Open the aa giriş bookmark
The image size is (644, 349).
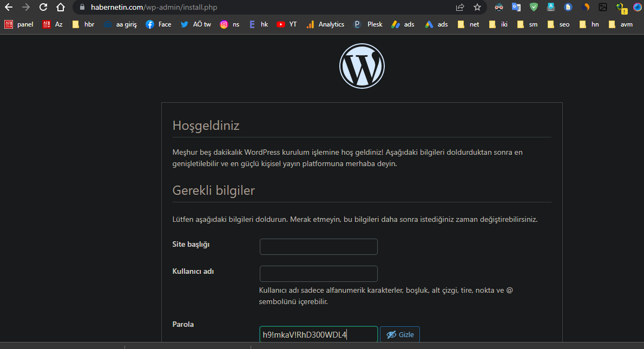(120, 25)
